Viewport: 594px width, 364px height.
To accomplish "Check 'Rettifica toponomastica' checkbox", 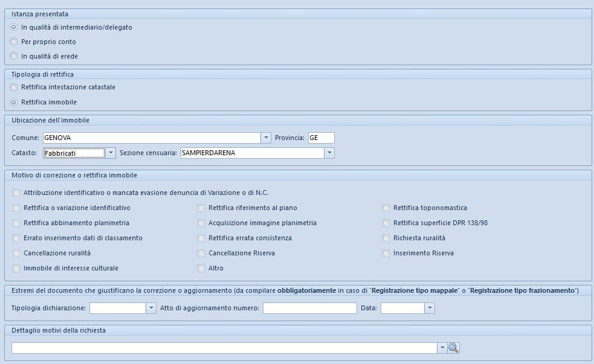I will pos(386,208).
